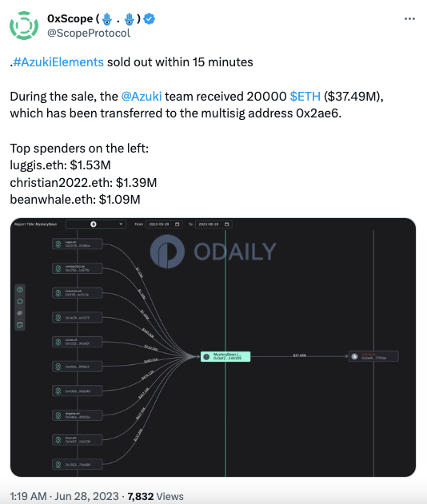Select the beanwhale.eth address node
The image size is (427, 504).
tap(78, 293)
